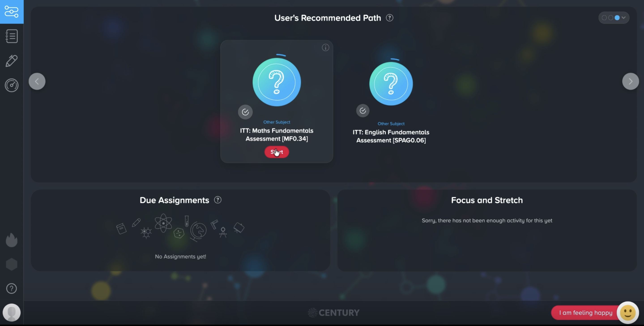Click the hexagon badge icon
The image size is (644, 326).
pos(11,264)
